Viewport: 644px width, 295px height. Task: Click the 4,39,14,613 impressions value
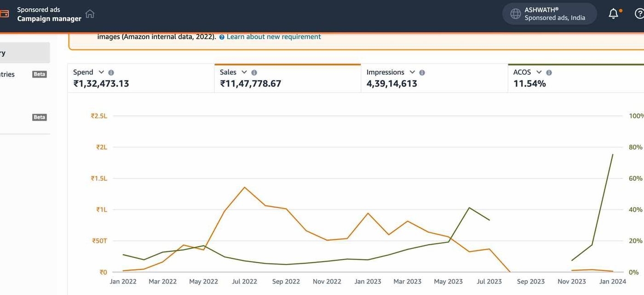coord(392,84)
